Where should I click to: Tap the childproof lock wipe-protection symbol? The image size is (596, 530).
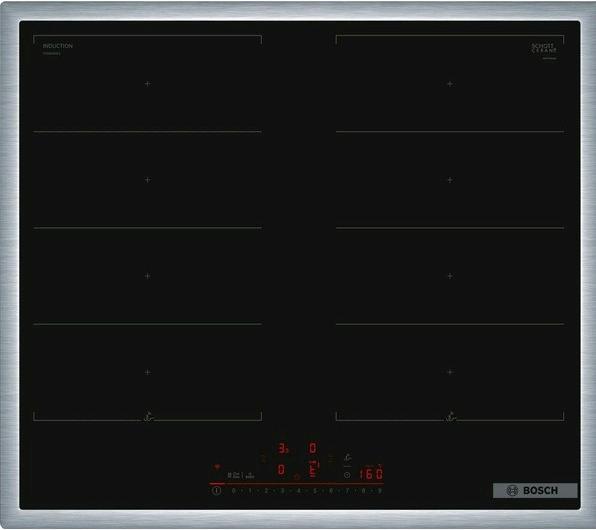(x=241, y=476)
